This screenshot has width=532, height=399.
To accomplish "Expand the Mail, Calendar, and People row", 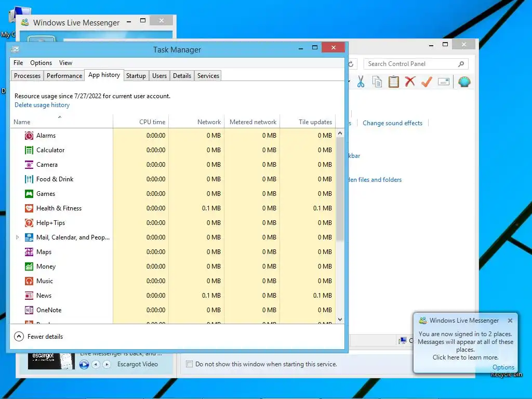I will 17,237.
